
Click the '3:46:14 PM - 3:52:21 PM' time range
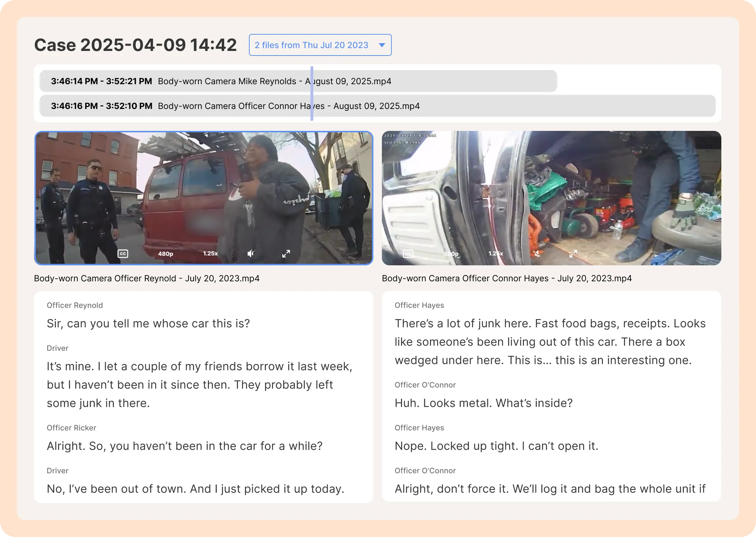pos(101,81)
